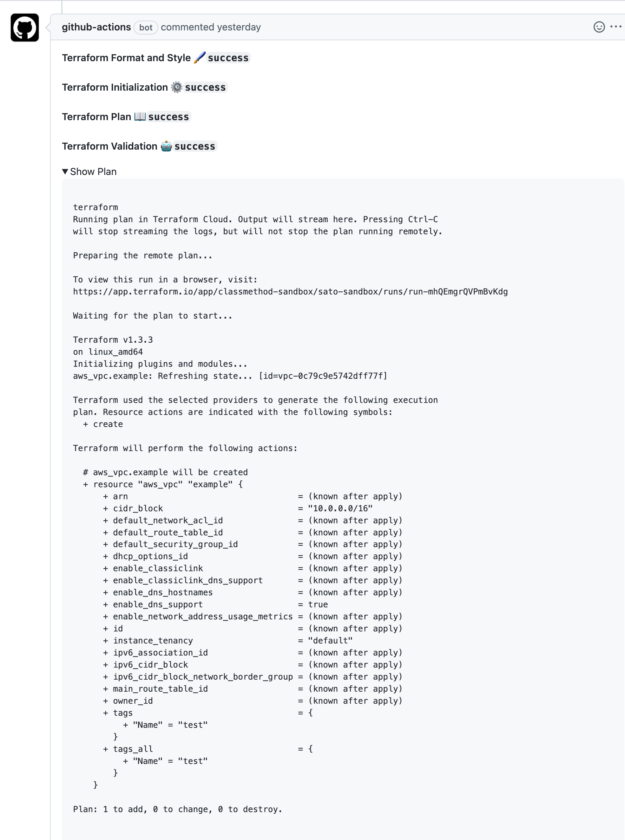Open the 'commented yesterday' permalink

[x=210, y=27]
